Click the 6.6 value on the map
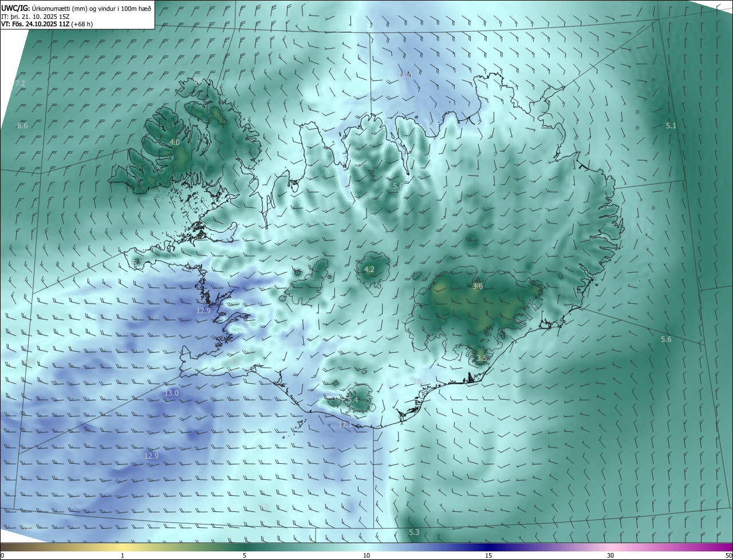 point(22,125)
